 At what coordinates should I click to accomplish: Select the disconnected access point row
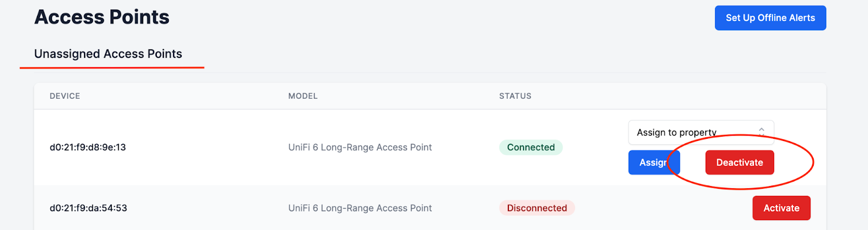pyautogui.click(x=430, y=208)
